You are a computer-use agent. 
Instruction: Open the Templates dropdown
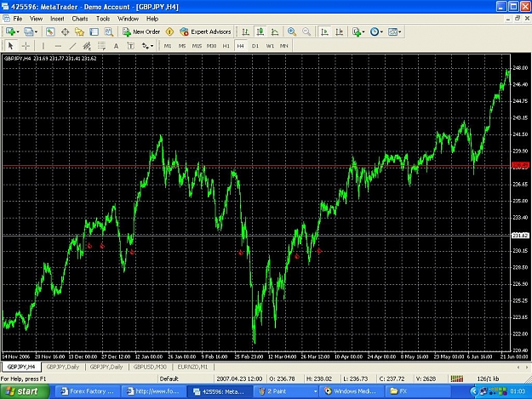[395, 31]
